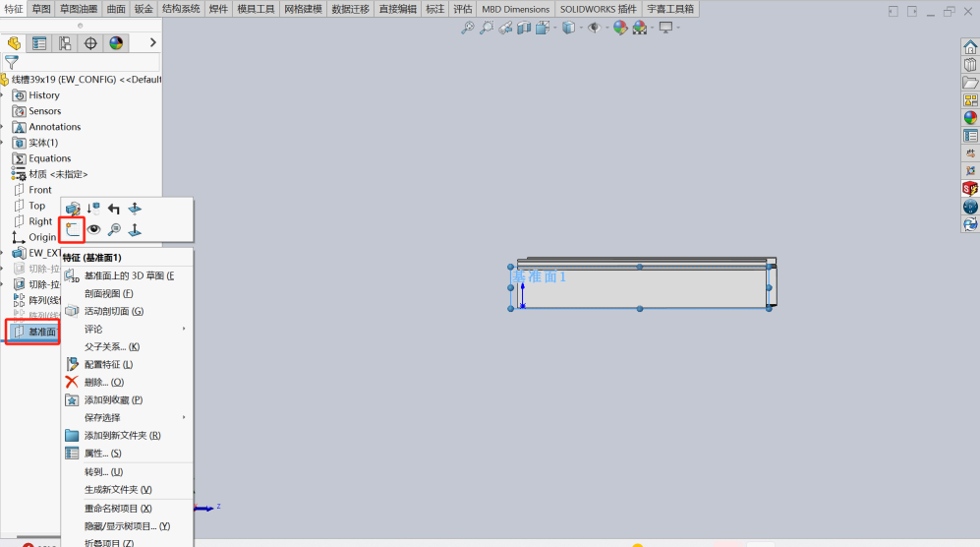Click the Rollback arrow icon in the context toolbar
The image size is (980, 547).
(x=114, y=209)
